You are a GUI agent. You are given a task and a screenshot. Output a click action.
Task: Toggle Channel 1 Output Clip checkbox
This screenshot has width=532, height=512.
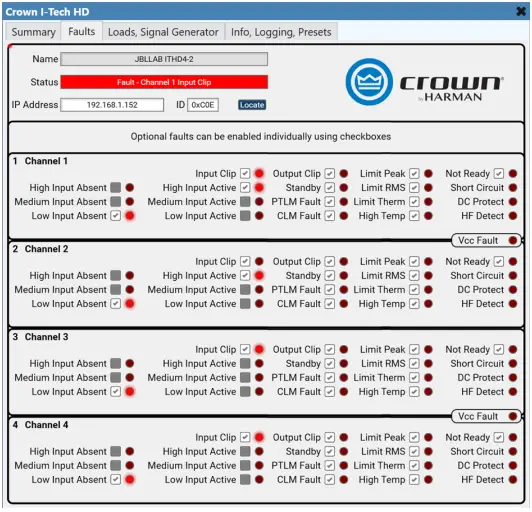[329, 173]
